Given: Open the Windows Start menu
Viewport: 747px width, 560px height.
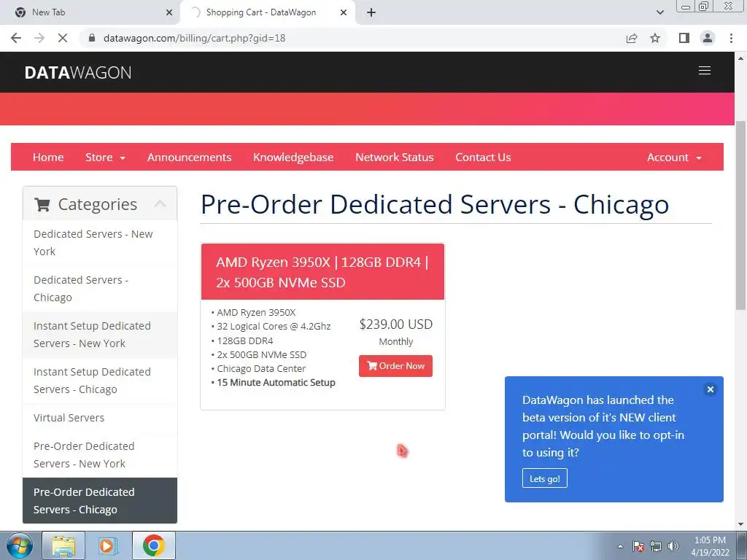Looking at the screenshot, I should click(19, 545).
